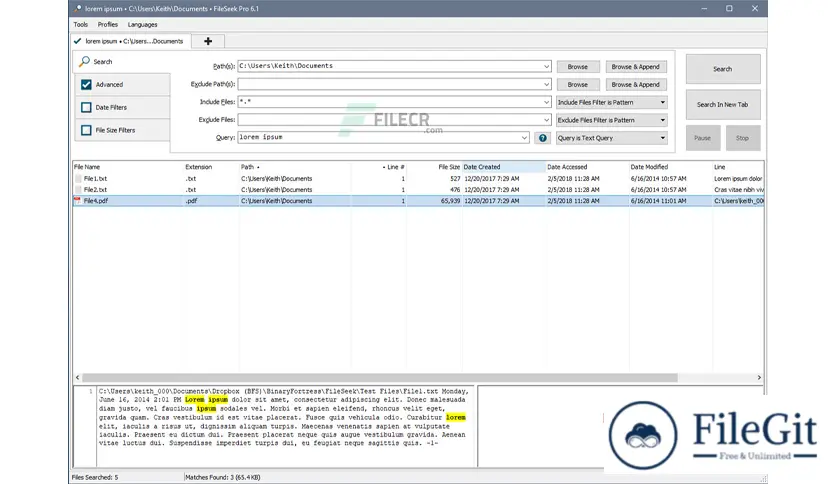Click Search In New Tab button
Image resolution: width=836 pixels, height=484 pixels.
tap(723, 104)
